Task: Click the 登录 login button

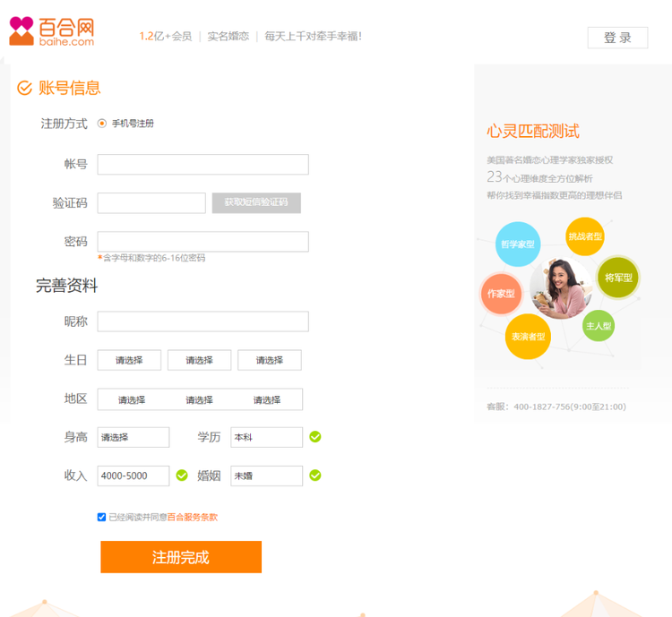Action: click(617, 38)
